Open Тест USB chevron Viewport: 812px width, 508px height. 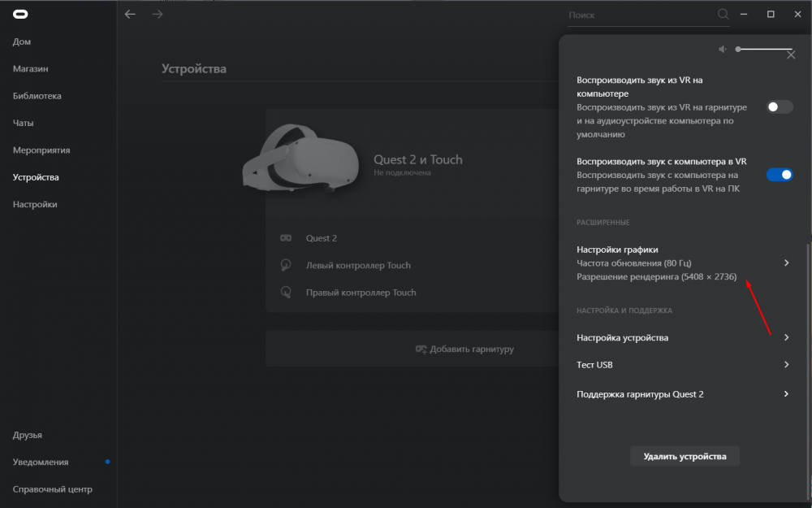coord(786,365)
